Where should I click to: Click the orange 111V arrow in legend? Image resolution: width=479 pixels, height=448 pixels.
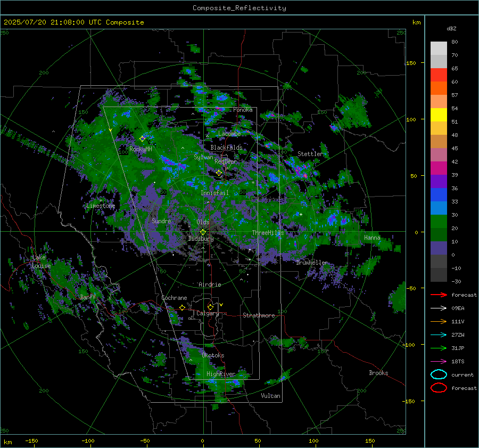pos(439,321)
